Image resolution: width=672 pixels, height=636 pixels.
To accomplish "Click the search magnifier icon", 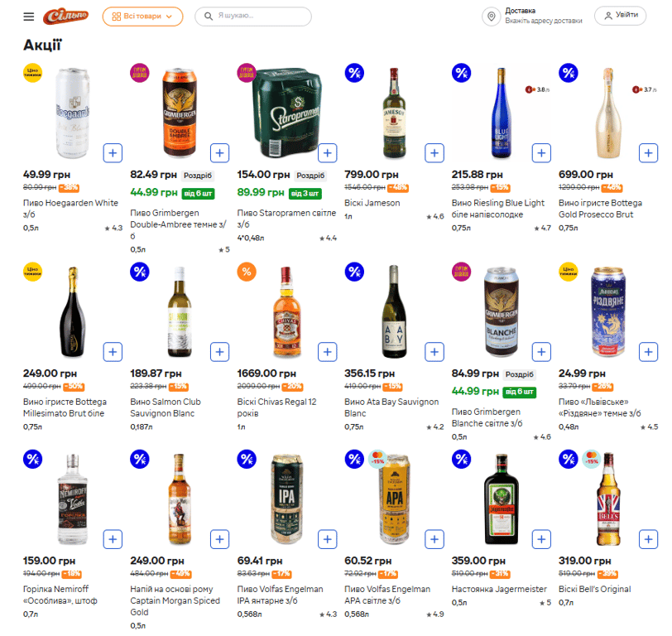I will click(x=207, y=16).
